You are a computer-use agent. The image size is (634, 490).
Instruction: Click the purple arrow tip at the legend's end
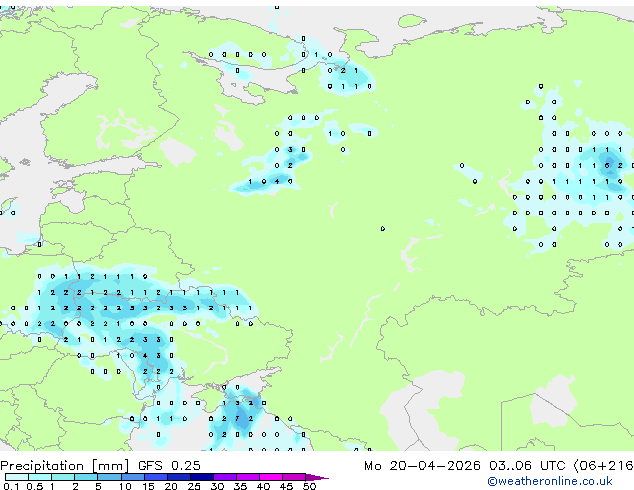317,477
